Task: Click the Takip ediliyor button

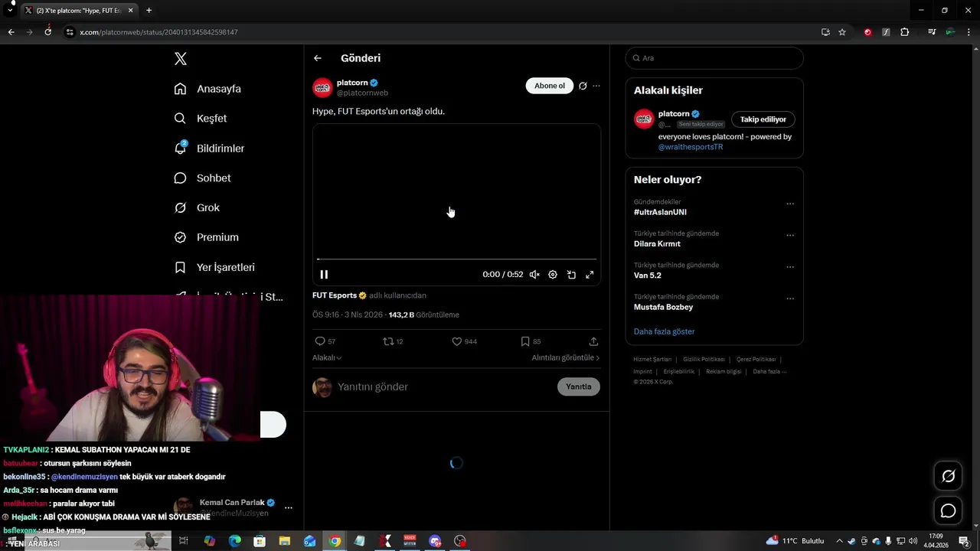Action: click(763, 119)
